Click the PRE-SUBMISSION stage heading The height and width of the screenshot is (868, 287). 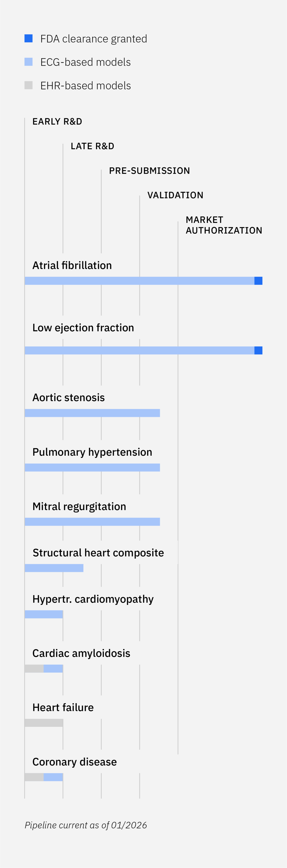[149, 171]
